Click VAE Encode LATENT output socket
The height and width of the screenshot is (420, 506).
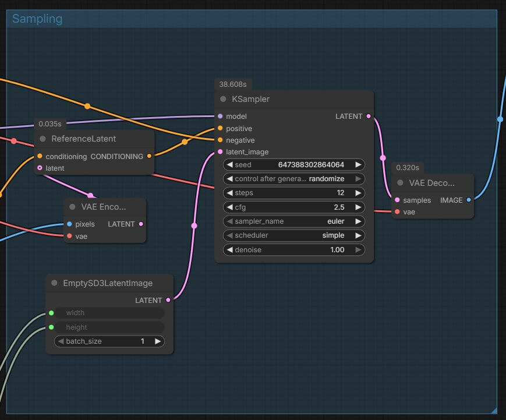(x=141, y=224)
